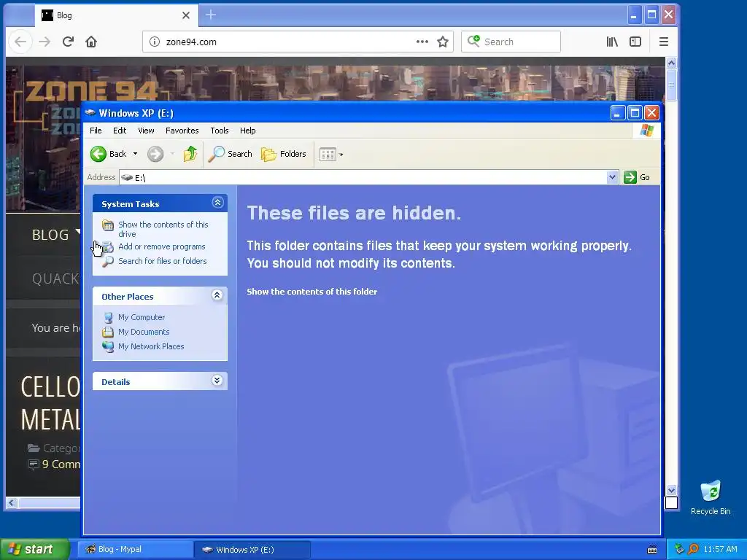Click 'Add or remove programs' link

point(161,246)
